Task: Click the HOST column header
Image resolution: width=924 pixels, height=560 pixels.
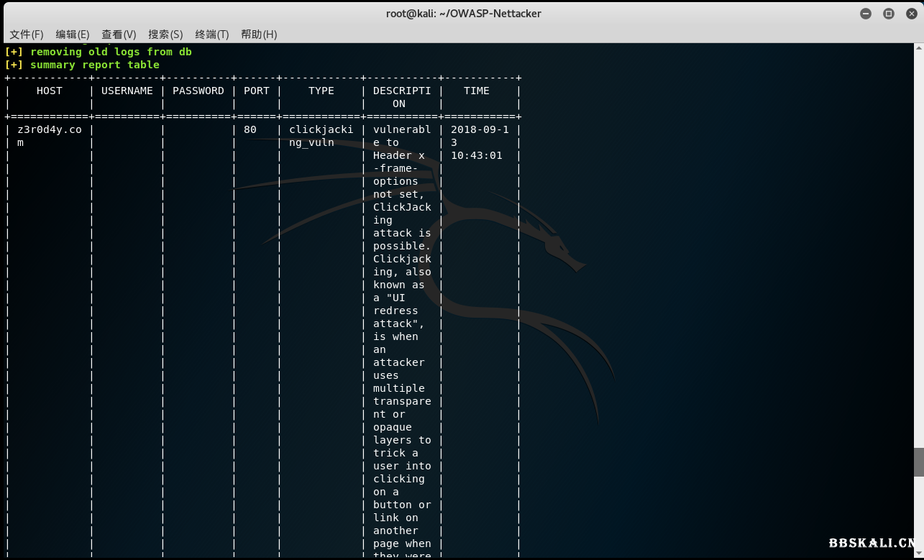Action: click(x=49, y=91)
